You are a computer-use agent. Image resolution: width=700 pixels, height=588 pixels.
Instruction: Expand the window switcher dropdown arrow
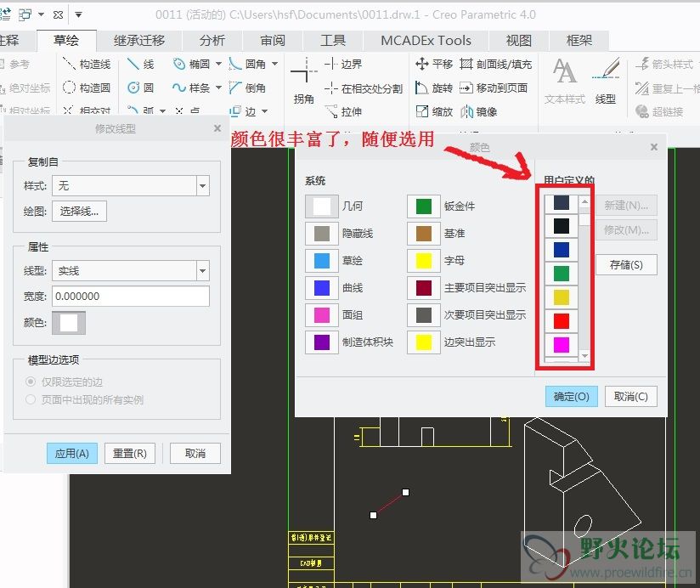[x=41, y=15]
